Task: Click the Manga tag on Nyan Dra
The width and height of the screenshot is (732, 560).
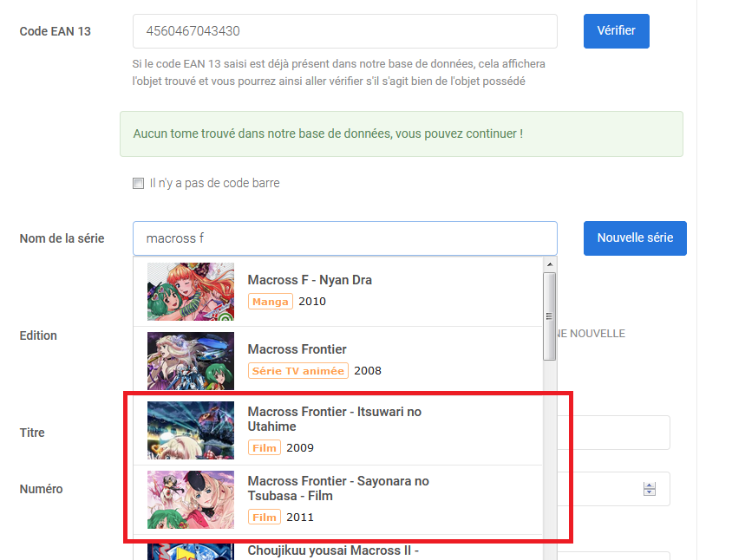Action: tap(271, 302)
